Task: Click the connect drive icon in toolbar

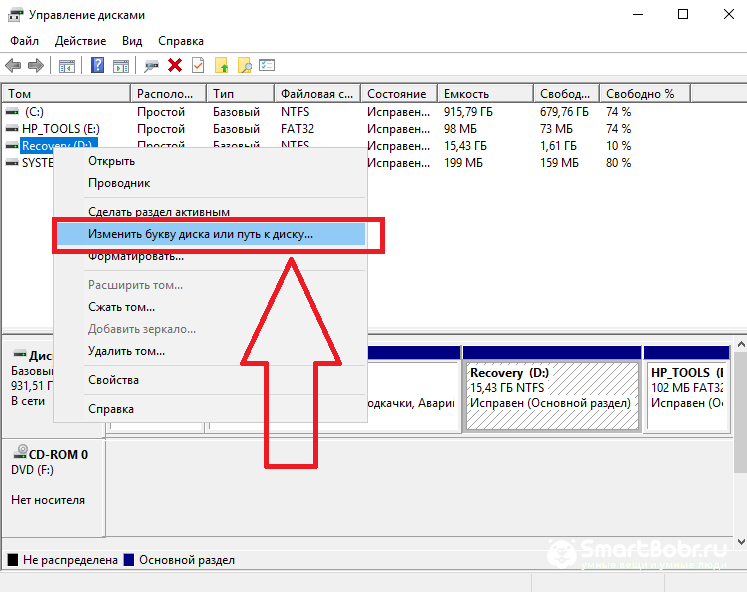Action: [x=151, y=65]
